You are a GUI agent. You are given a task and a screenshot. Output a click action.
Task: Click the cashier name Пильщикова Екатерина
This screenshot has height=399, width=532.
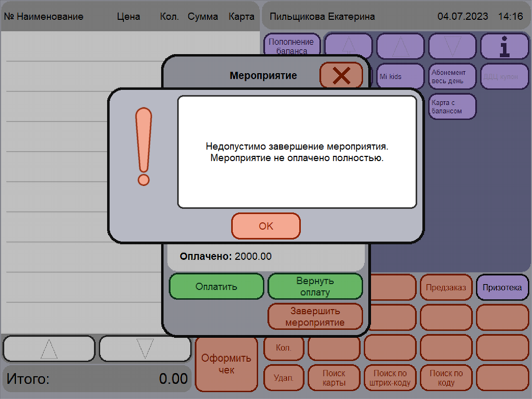[322, 16]
